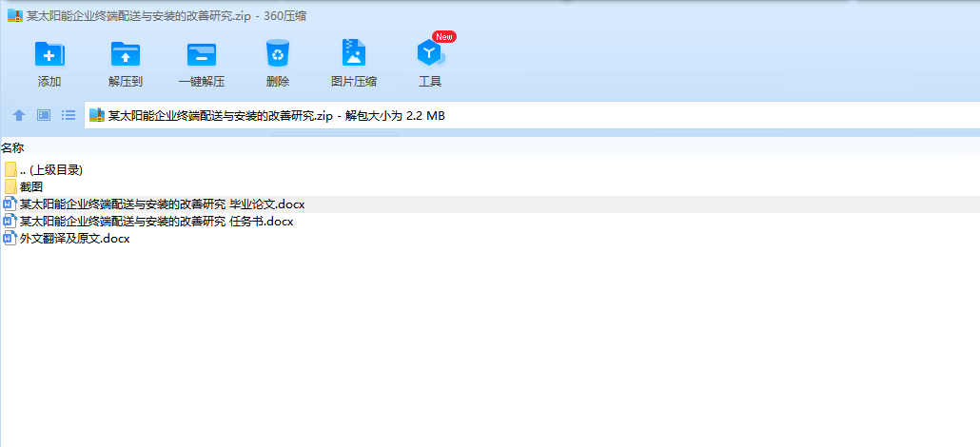Click the Word icon of 外文翻译及原文.docx
980x447 pixels.
tap(10, 238)
